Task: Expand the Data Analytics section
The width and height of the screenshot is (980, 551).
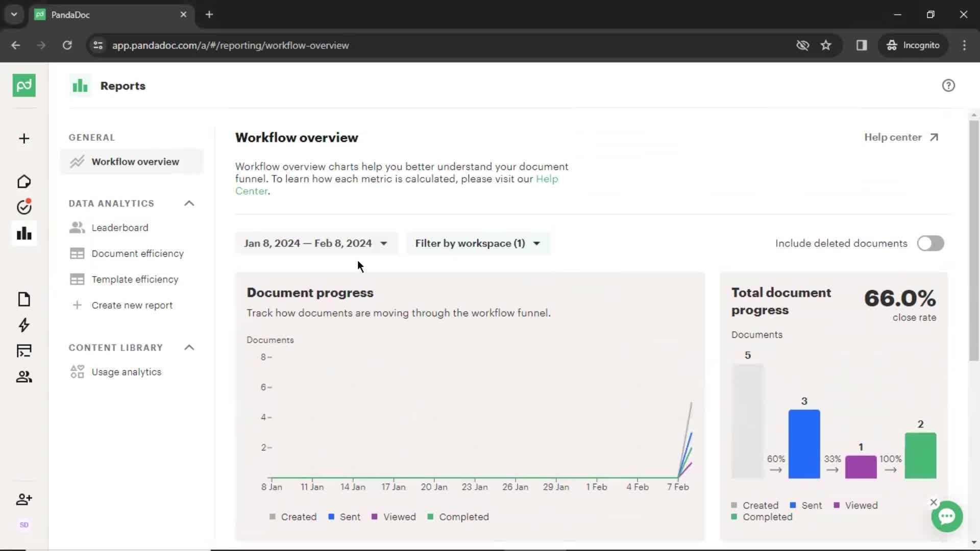Action: click(189, 203)
